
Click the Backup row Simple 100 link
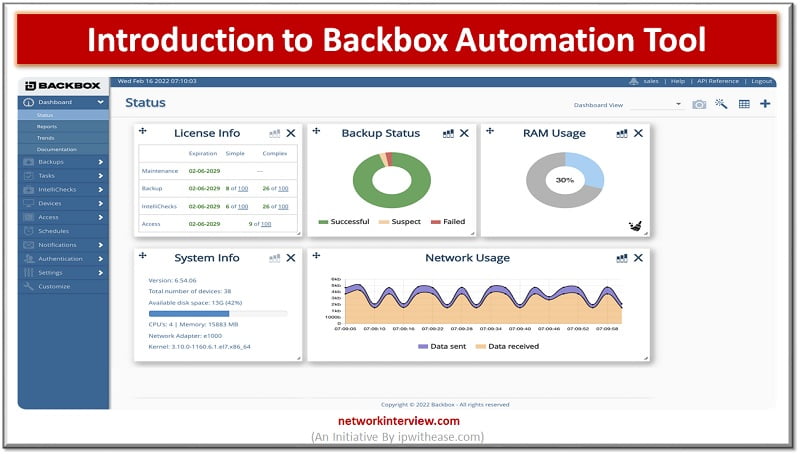243,189
